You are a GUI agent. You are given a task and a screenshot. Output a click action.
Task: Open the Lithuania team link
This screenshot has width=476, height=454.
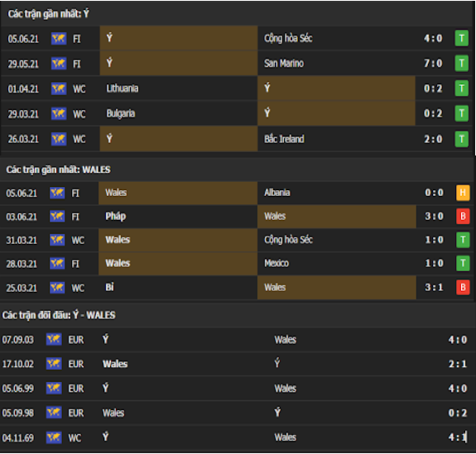[122, 88]
